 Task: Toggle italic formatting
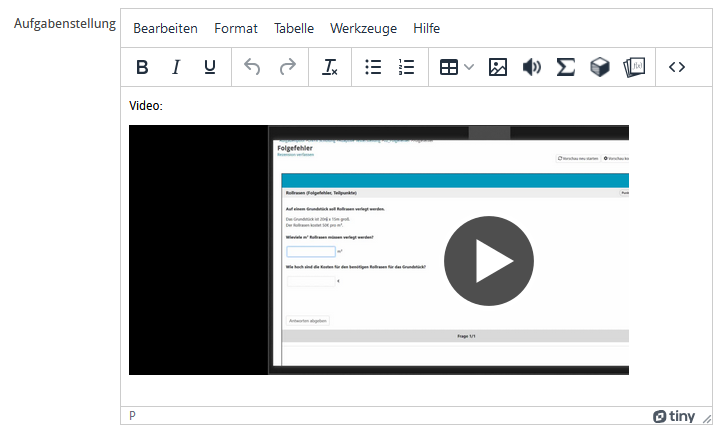click(176, 67)
